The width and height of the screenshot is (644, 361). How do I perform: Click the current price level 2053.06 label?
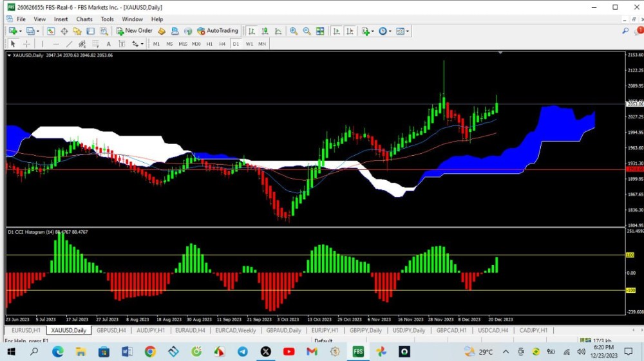point(634,104)
